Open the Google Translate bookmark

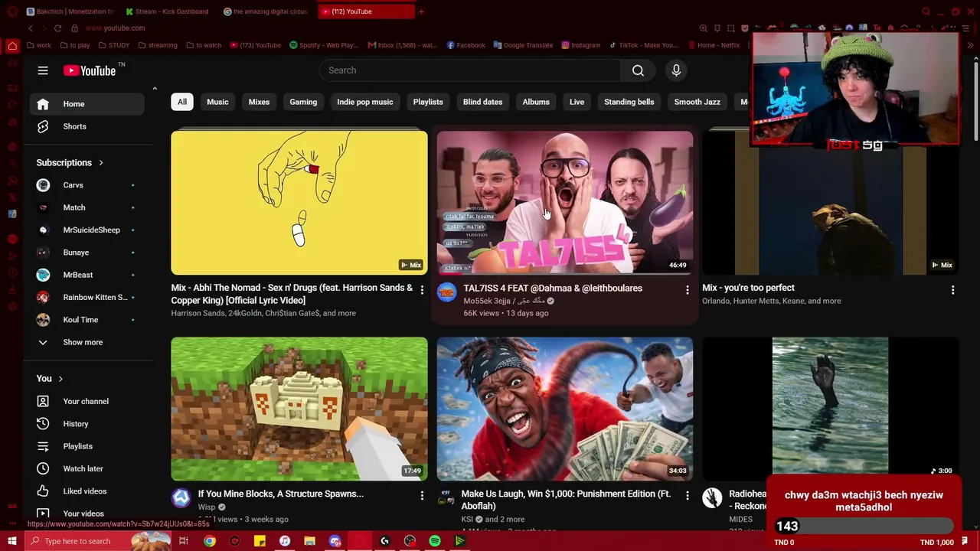click(523, 46)
